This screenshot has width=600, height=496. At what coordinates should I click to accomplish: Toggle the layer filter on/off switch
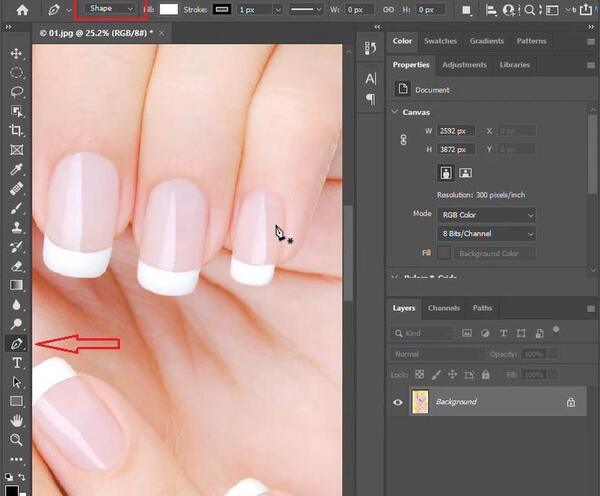556,330
